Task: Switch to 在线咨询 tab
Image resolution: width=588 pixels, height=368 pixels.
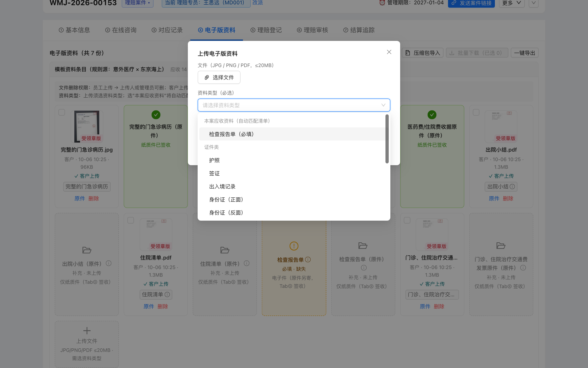Action: point(121,30)
